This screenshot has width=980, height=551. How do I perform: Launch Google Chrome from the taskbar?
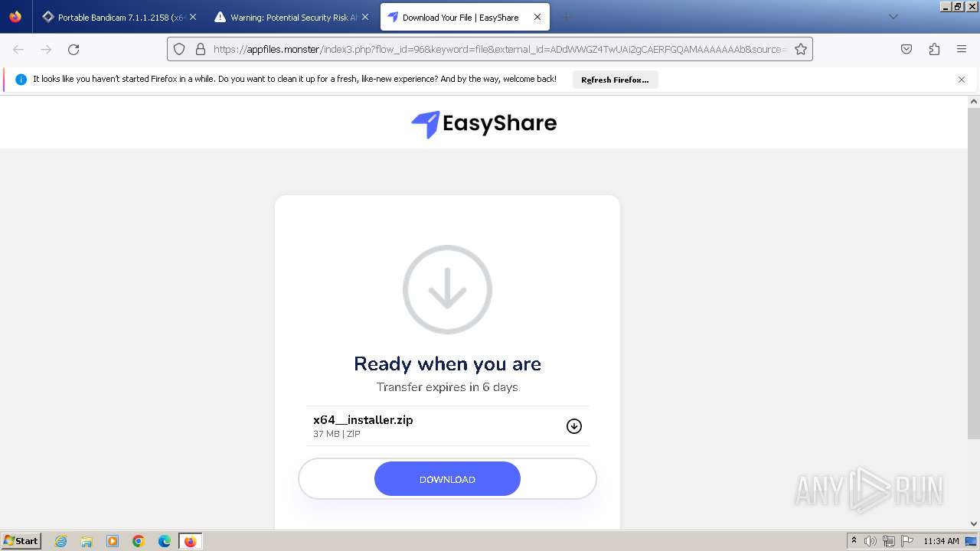point(139,541)
